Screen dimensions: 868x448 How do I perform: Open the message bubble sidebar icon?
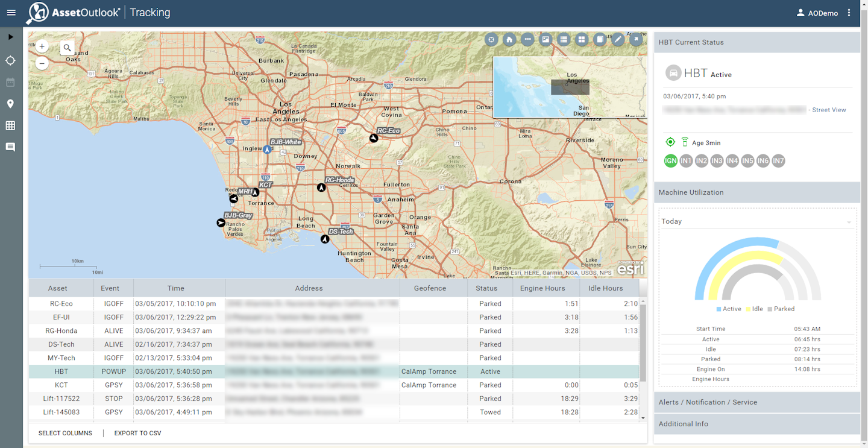(x=10, y=147)
